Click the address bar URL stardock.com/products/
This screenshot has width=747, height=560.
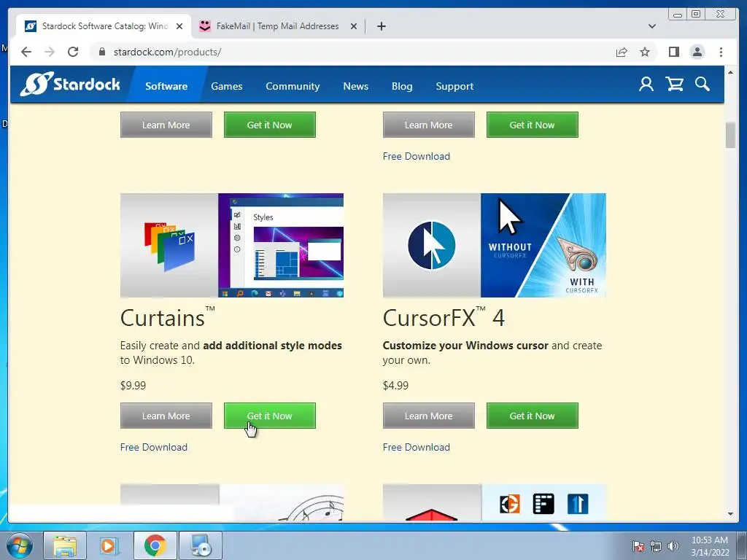tap(167, 52)
